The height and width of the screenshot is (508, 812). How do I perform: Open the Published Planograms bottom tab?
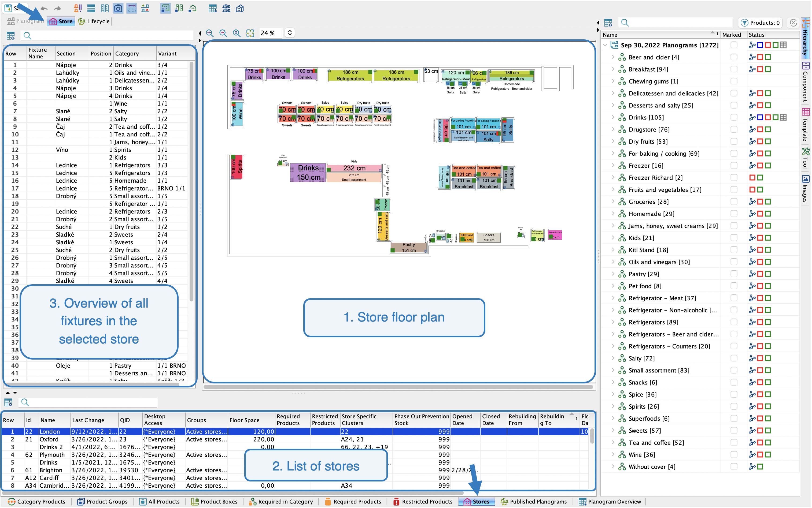(x=534, y=502)
